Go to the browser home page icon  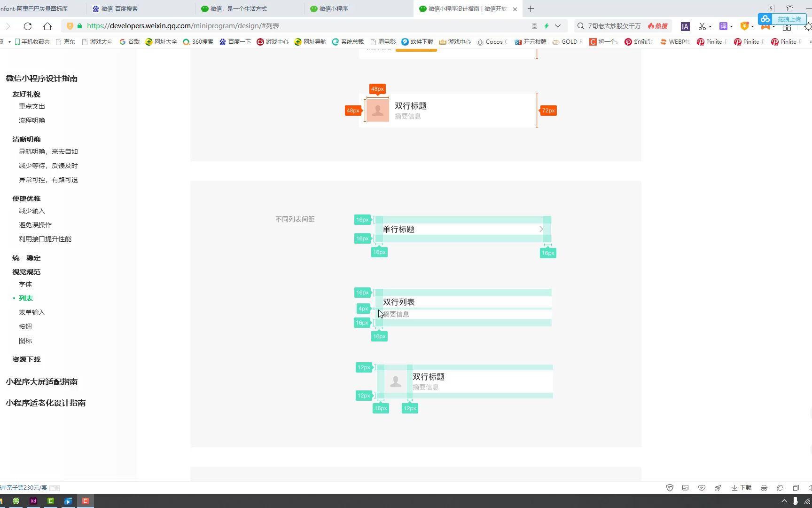tap(47, 26)
